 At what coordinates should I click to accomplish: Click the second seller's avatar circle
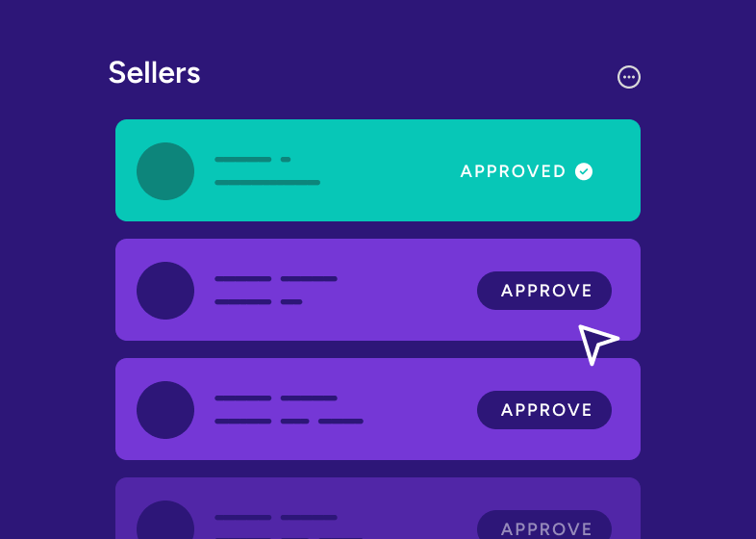(165, 291)
